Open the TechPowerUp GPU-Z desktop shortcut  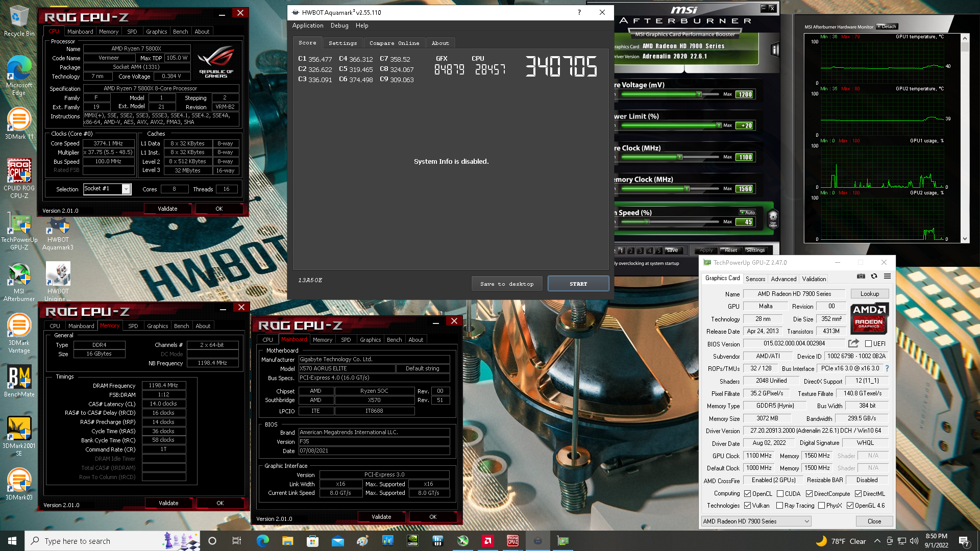[19, 232]
